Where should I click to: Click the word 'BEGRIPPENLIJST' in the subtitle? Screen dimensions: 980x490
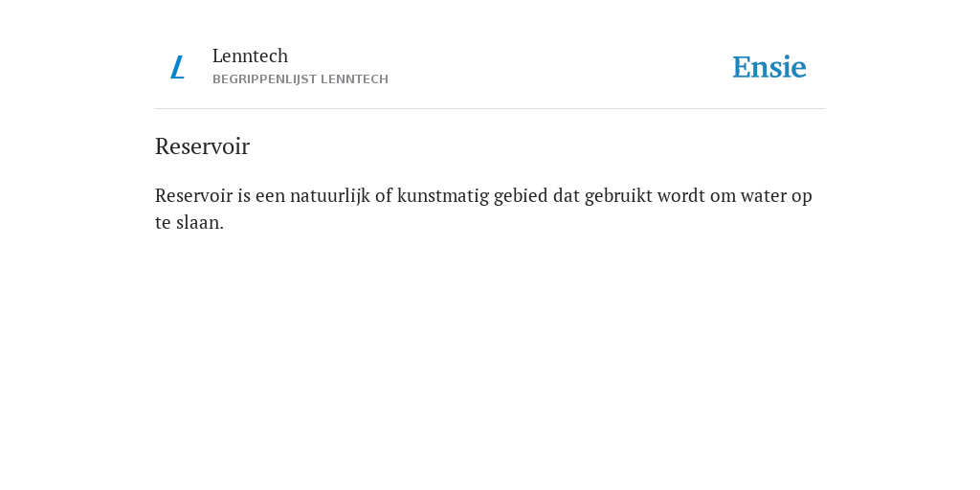point(264,79)
